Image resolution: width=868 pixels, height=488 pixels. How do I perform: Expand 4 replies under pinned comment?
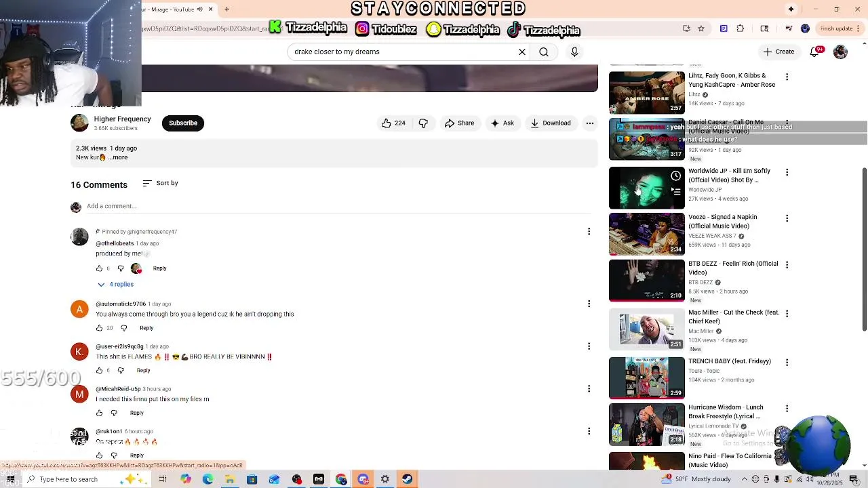point(115,285)
